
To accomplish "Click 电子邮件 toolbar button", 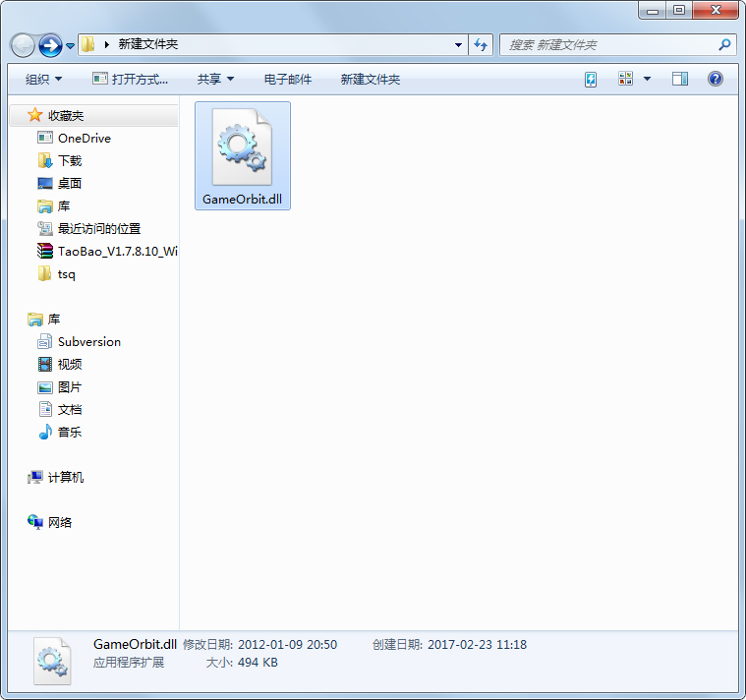I will point(288,79).
